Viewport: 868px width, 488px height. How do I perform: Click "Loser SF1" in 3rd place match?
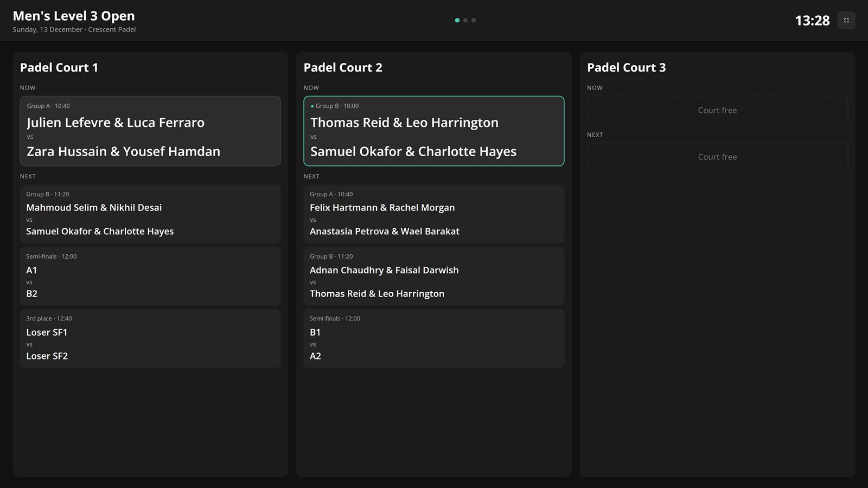(x=47, y=332)
